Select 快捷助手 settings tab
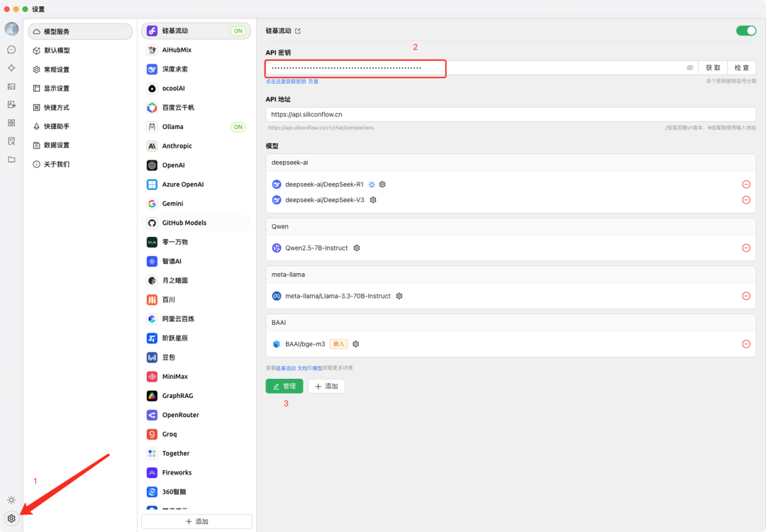Image resolution: width=766 pixels, height=532 pixels. (x=80, y=126)
